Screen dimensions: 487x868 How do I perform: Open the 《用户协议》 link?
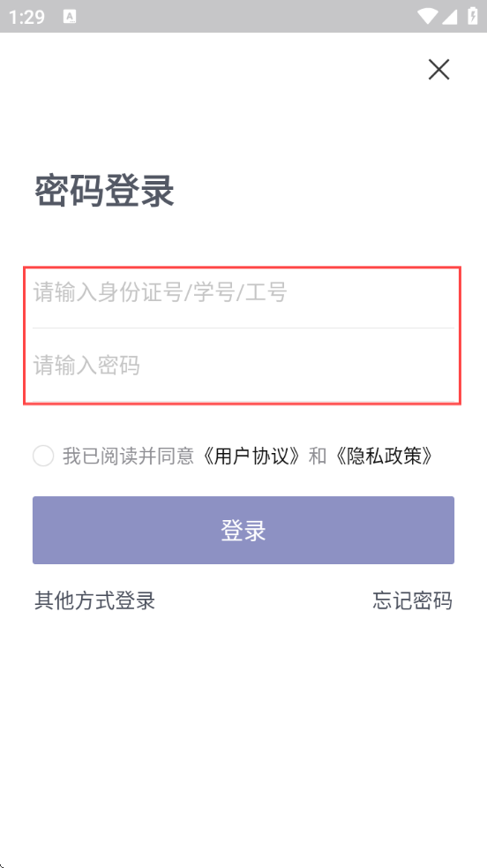coord(252,456)
